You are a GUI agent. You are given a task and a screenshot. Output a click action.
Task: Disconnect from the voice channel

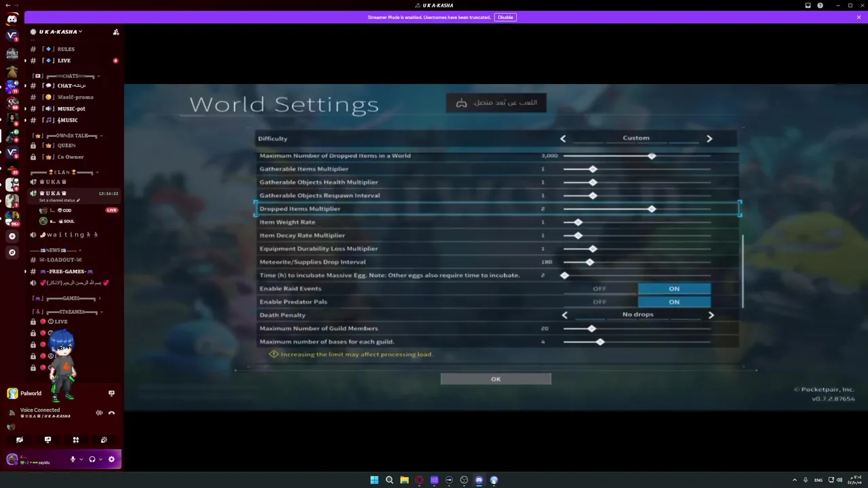pyautogui.click(x=111, y=413)
